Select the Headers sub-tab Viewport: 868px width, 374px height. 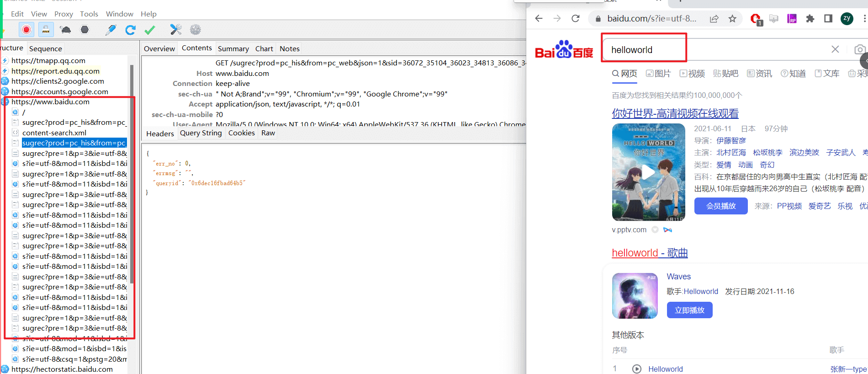160,134
